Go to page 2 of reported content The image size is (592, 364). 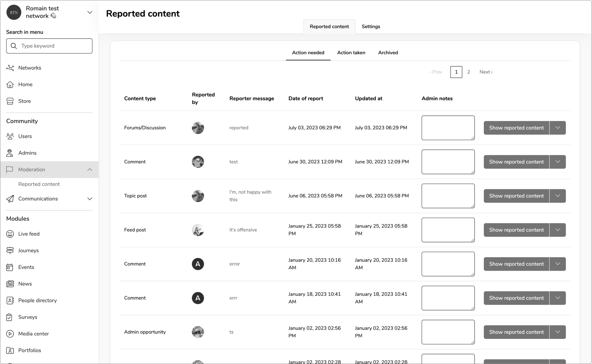coord(469,72)
